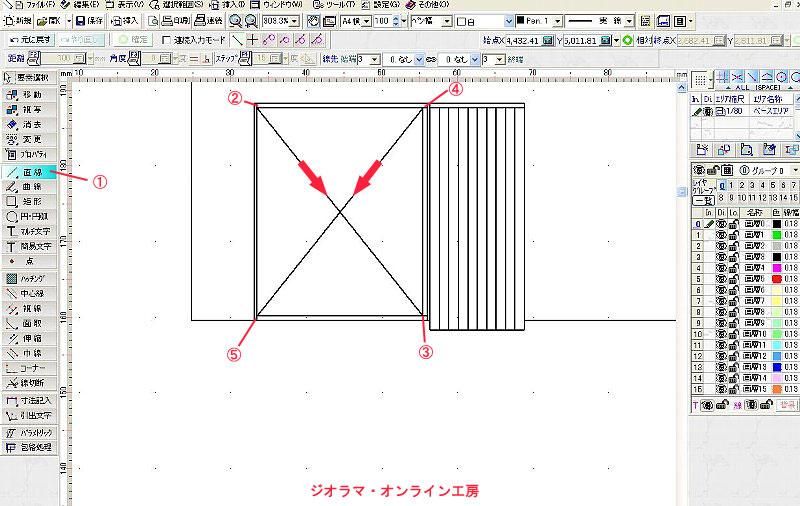
Task: Click the red color swatch of 画層5
Action: 776,279
